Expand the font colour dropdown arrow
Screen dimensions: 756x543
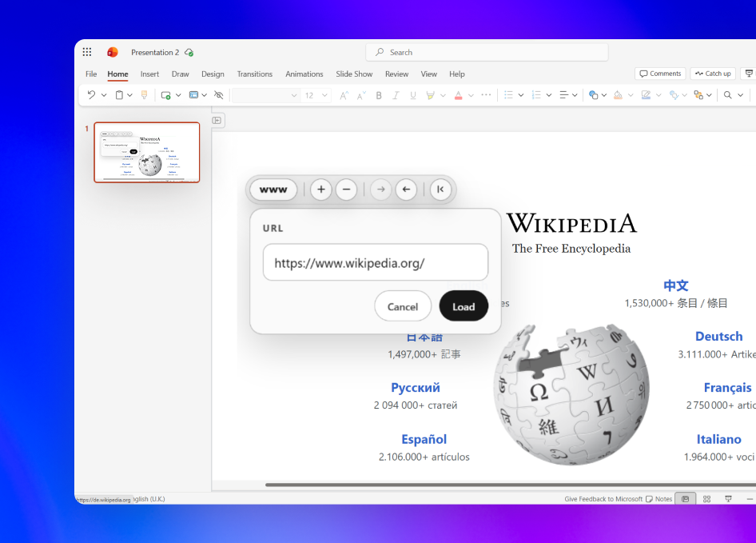tap(471, 95)
